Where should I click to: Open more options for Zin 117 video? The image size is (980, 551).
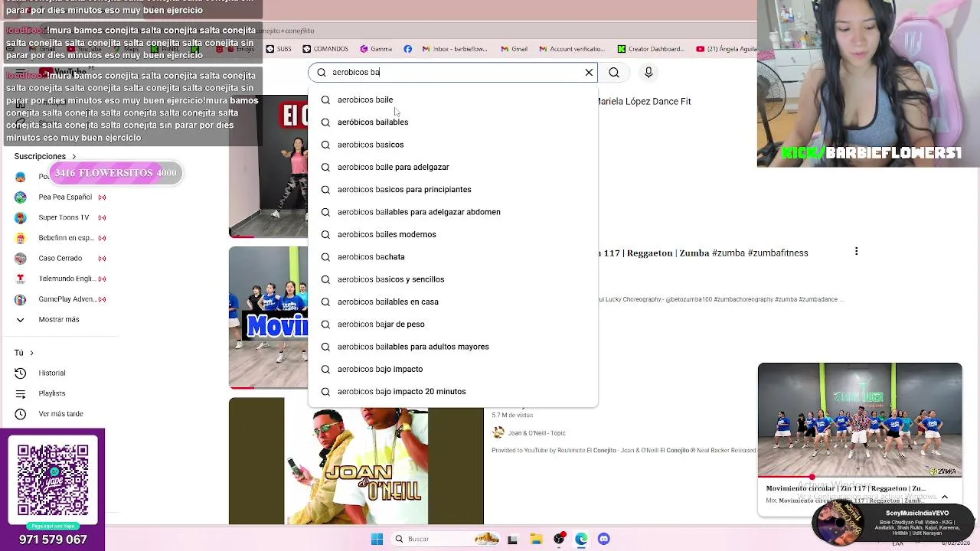tap(856, 252)
